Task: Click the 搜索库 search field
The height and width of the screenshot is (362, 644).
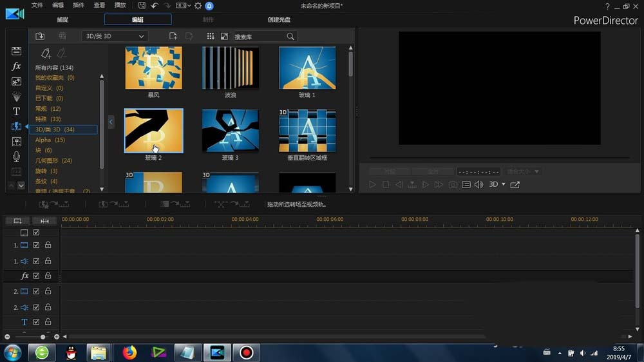Action: (260, 37)
